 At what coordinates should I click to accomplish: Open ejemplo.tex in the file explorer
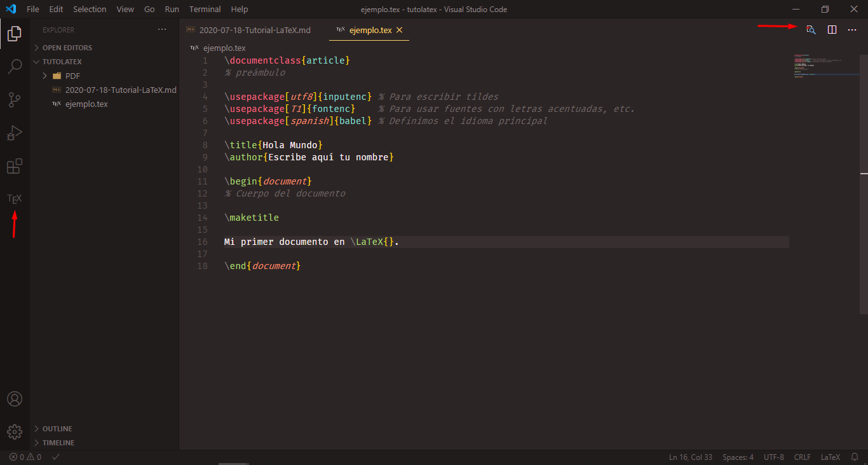pyautogui.click(x=86, y=104)
